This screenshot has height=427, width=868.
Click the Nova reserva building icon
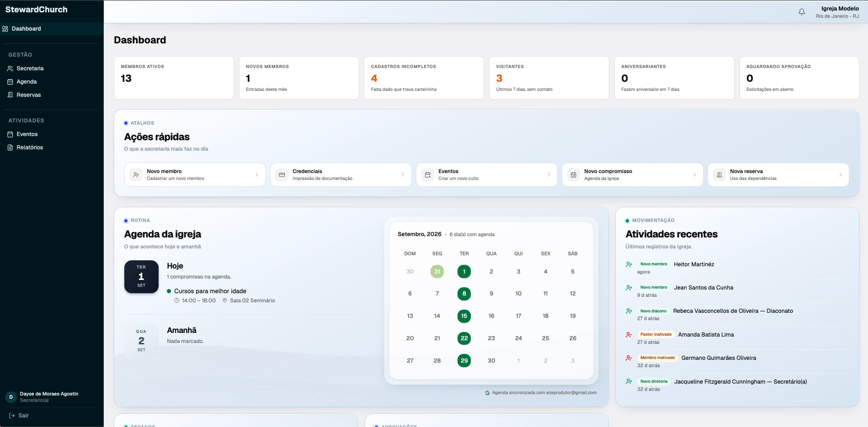pos(719,175)
